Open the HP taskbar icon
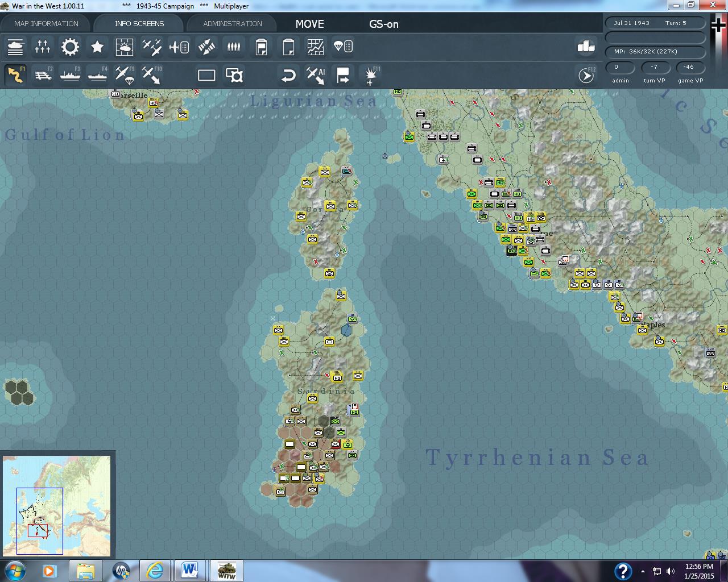 121,570
